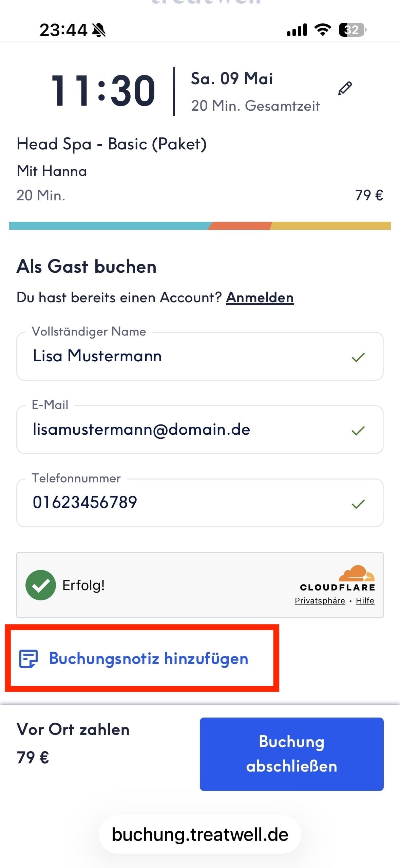This screenshot has height=868, width=400.
Task: Tap the checkmark in the E-Mail field
Action: point(358,430)
